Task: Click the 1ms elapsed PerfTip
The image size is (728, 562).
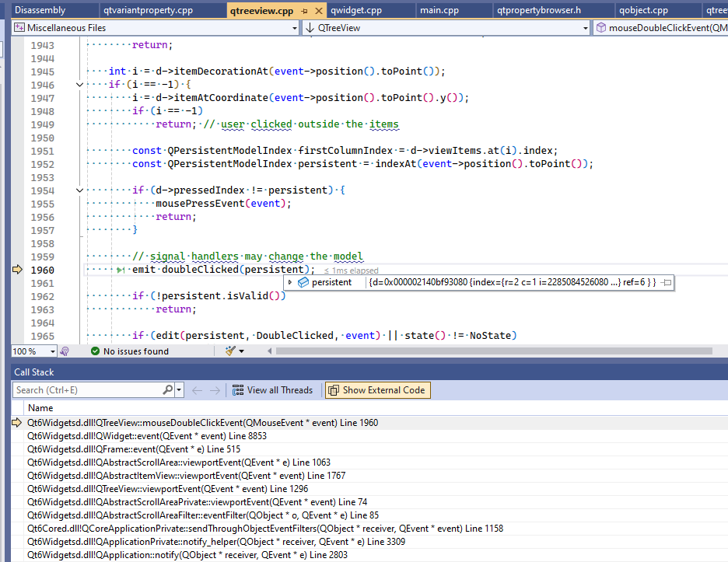Action: pos(351,271)
